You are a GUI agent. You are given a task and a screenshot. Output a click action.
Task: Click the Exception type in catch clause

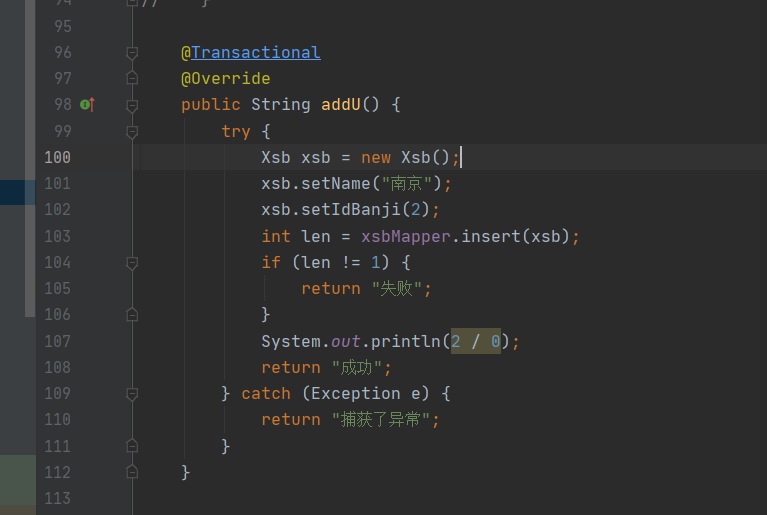(x=356, y=393)
